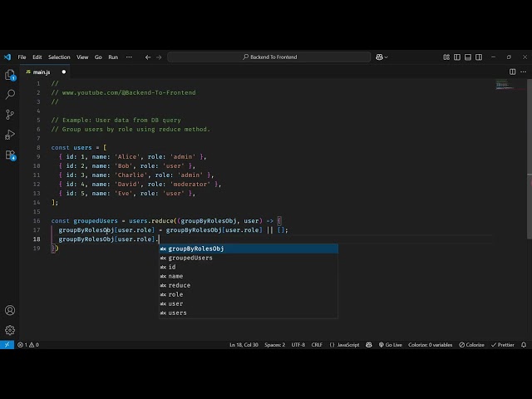The width and height of the screenshot is (532, 399).
Task: Open the Source Control view
Action: point(10,115)
